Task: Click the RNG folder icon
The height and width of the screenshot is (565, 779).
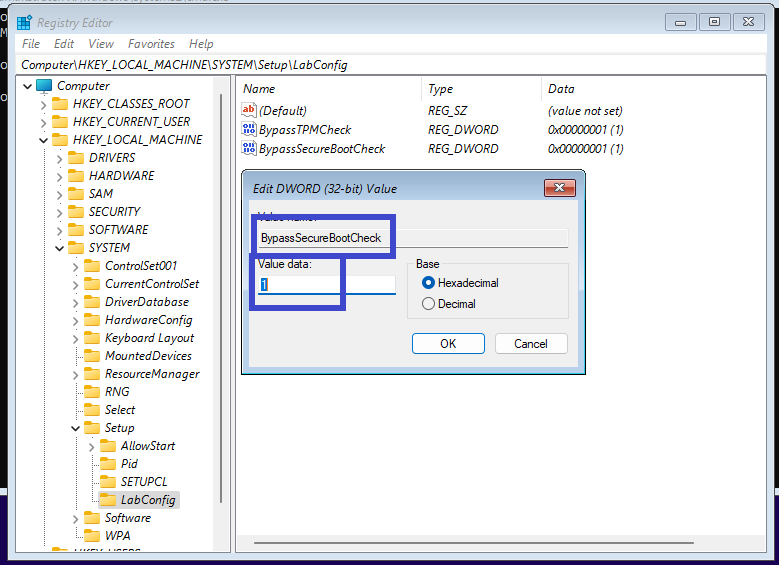Action: 91,392
